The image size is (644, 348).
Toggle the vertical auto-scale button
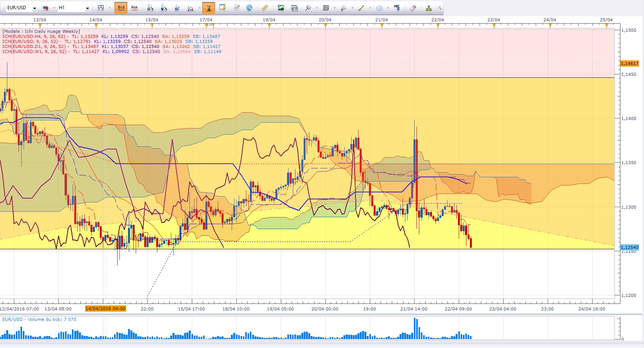tap(209, 8)
